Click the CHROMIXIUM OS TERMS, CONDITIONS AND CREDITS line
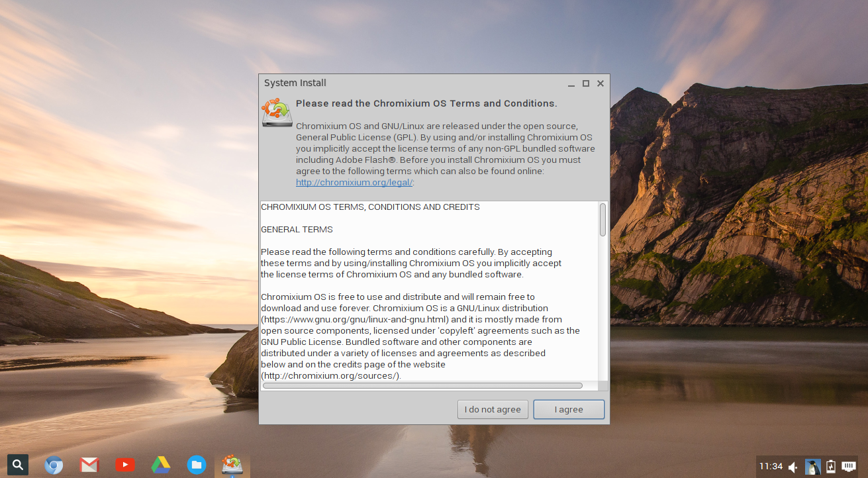The width and height of the screenshot is (868, 478). coord(370,207)
